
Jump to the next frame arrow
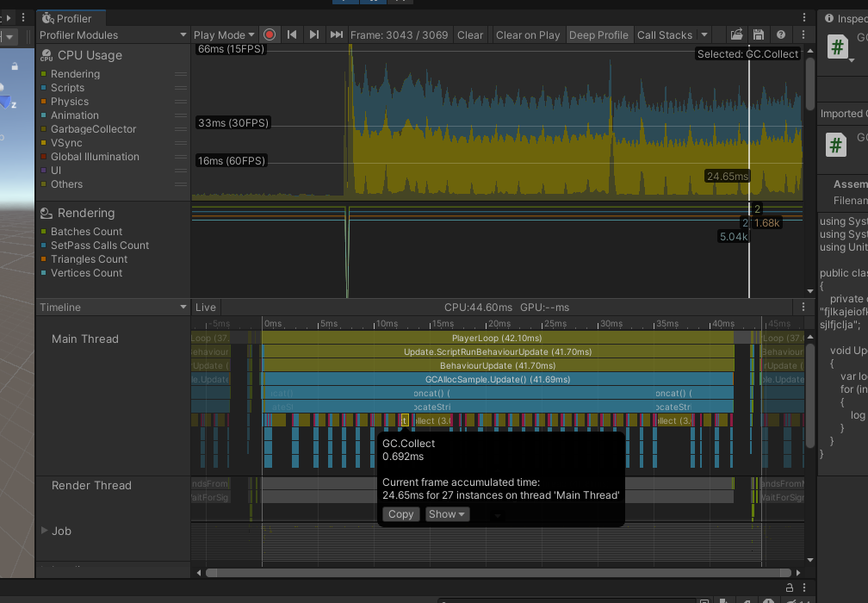pos(313,34)
